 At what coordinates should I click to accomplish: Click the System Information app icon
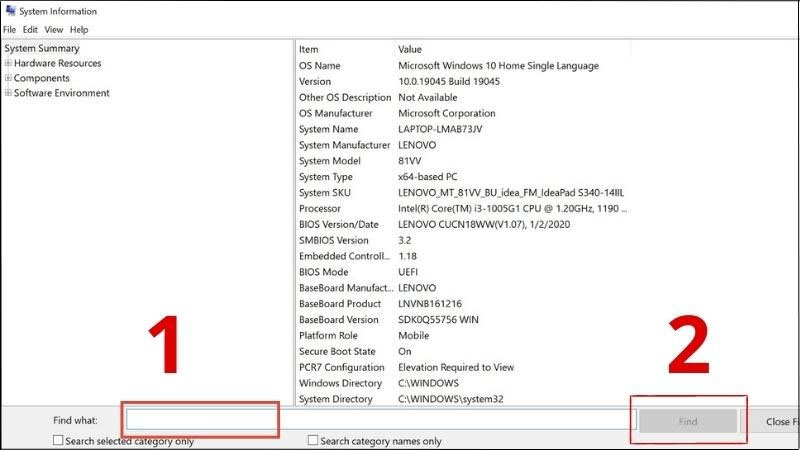pyautogui.click(x=10, y=10)
